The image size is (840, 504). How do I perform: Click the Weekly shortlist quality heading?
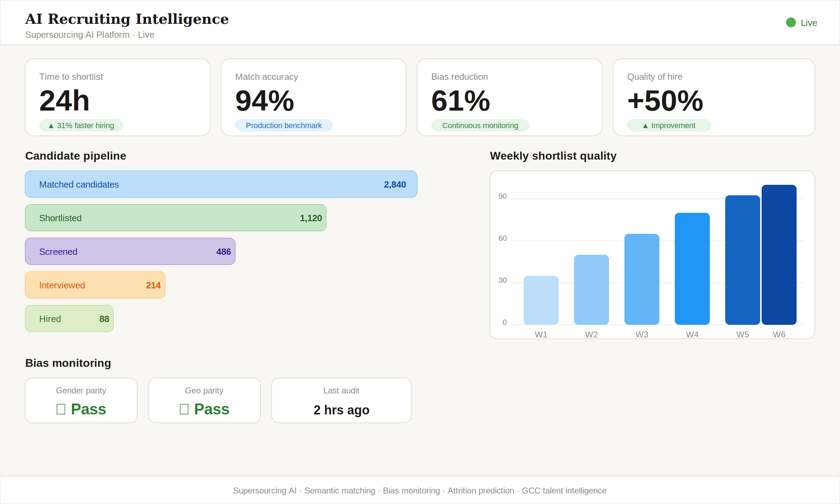pyautogui.click(x=553, y=156)
